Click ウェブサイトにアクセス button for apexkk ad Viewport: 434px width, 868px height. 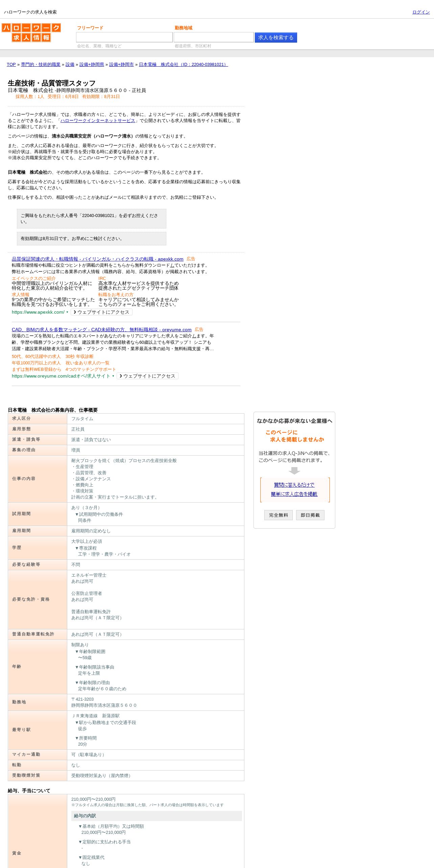pos(101,312)
